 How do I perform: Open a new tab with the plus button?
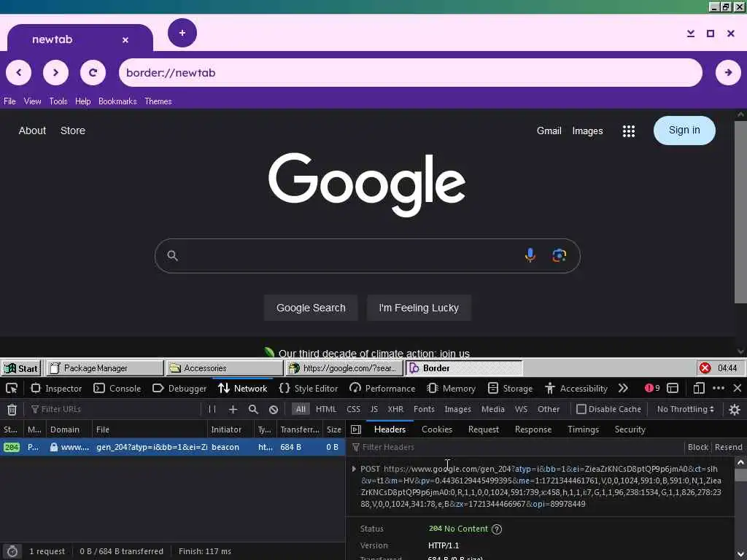pyautogui.click(x=182, y=33)
